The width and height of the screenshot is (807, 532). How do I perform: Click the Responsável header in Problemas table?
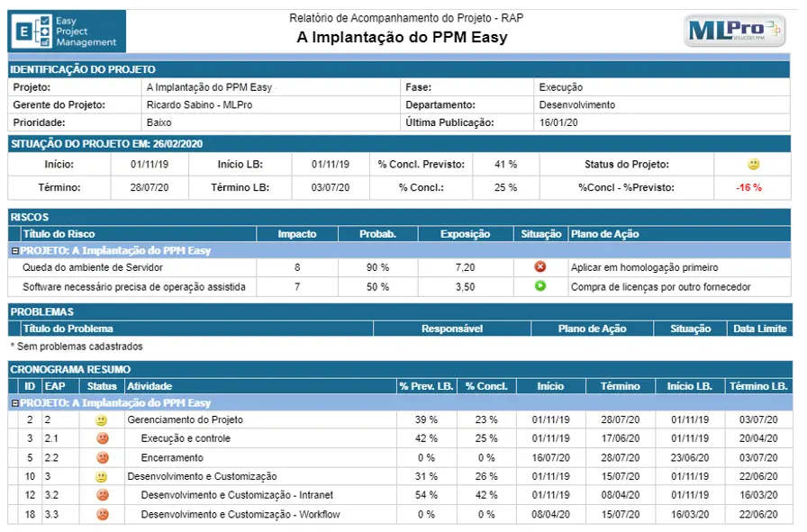452,329
